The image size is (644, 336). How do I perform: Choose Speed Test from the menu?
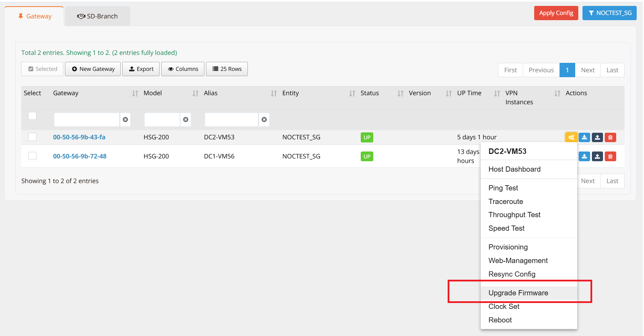(x=529, y=228)
